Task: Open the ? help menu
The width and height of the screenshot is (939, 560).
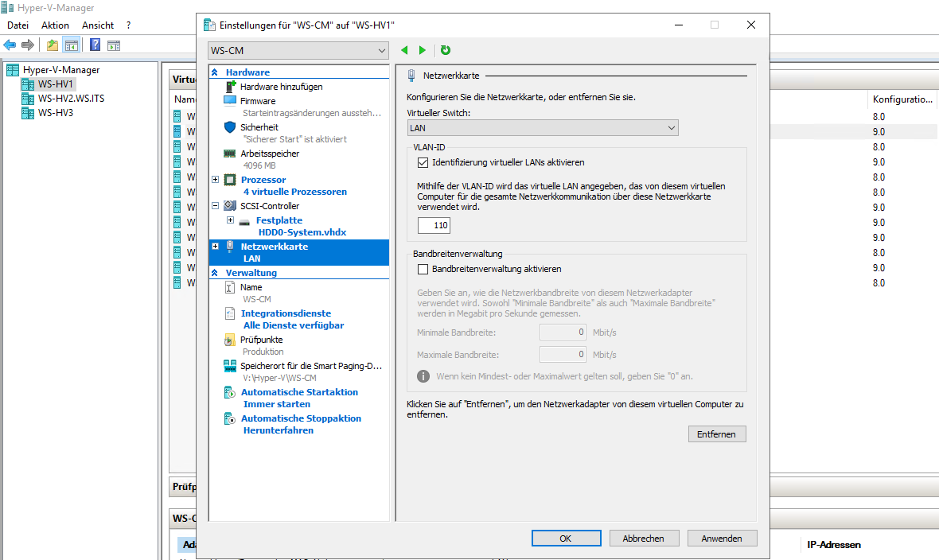Action: click(x=129, y=25)
